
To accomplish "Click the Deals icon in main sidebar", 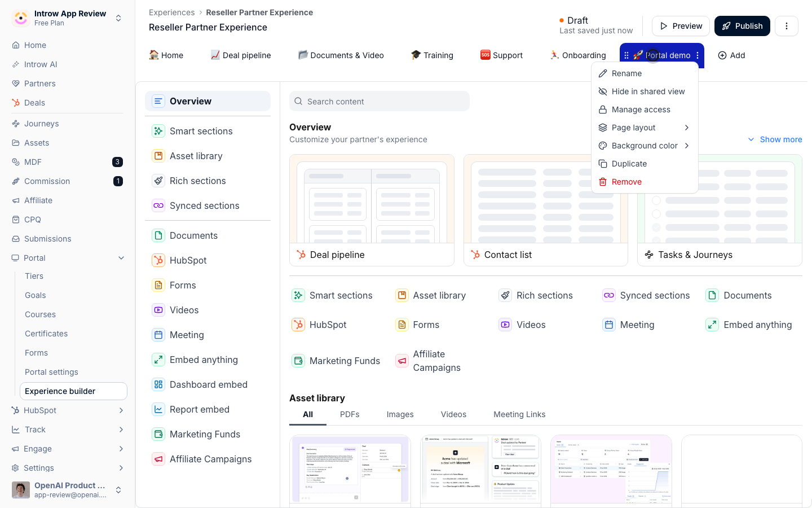I will [16, 103].
